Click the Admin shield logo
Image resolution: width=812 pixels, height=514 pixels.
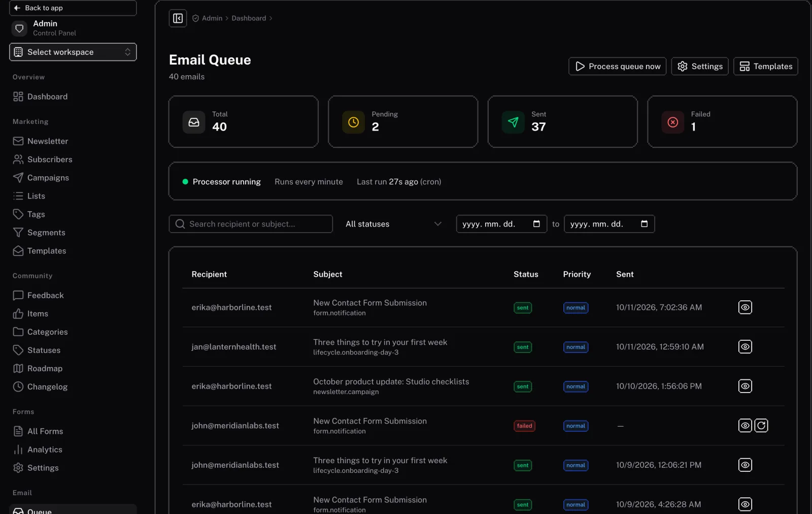click(19, 28)
